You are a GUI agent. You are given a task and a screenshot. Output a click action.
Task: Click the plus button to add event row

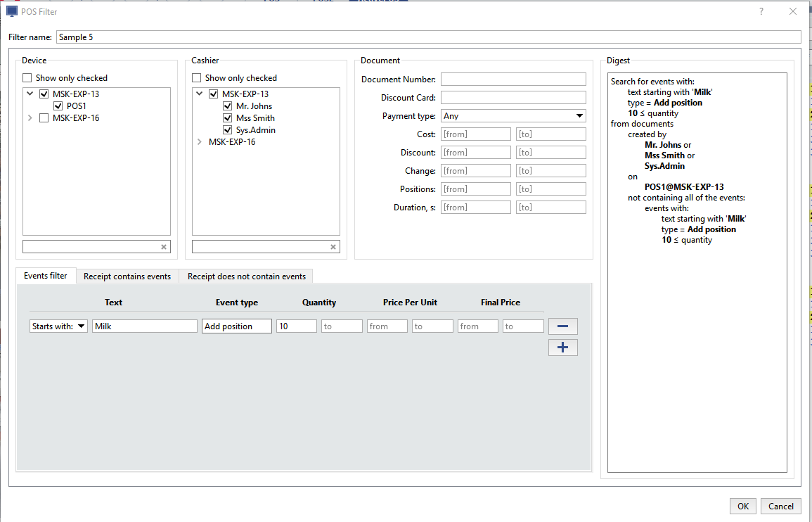(x=562, y=348)
